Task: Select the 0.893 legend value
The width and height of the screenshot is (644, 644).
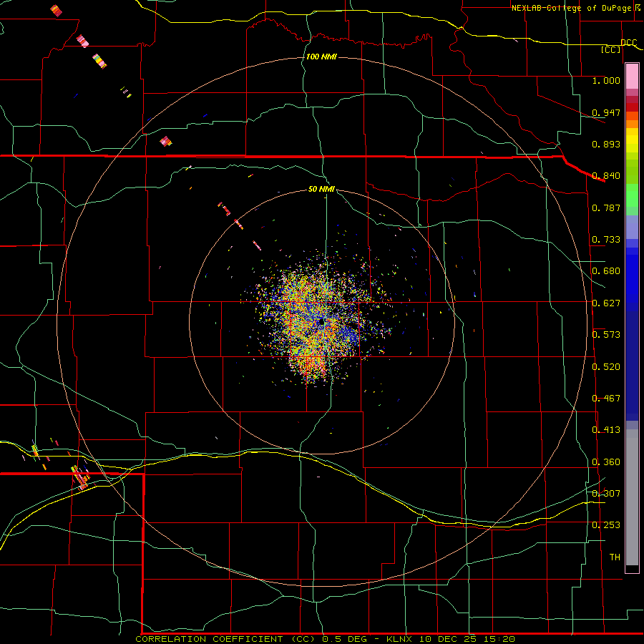Action: coord(606,144)
